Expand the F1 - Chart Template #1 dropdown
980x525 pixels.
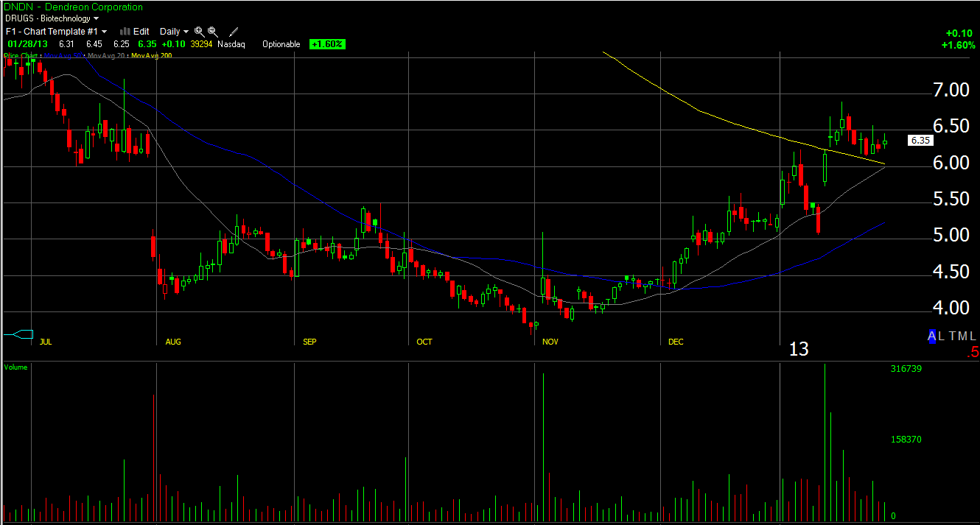tap(56, 32)
